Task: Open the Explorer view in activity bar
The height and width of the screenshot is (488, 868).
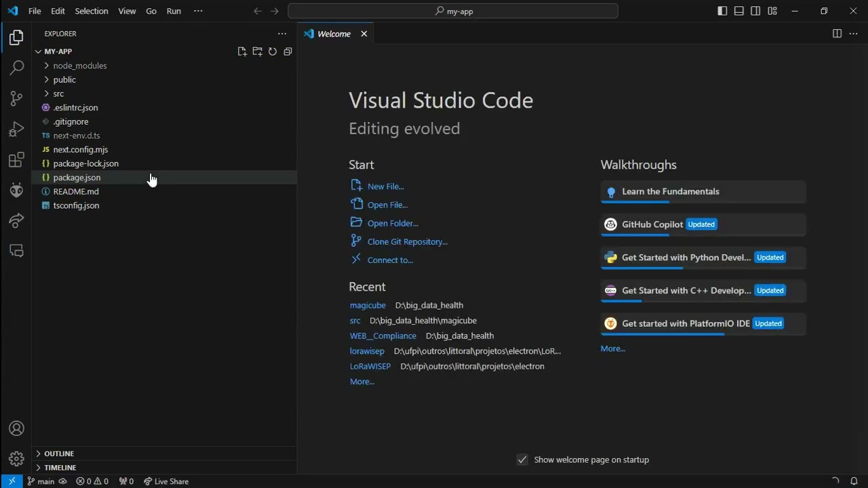Action: [16, 38]
